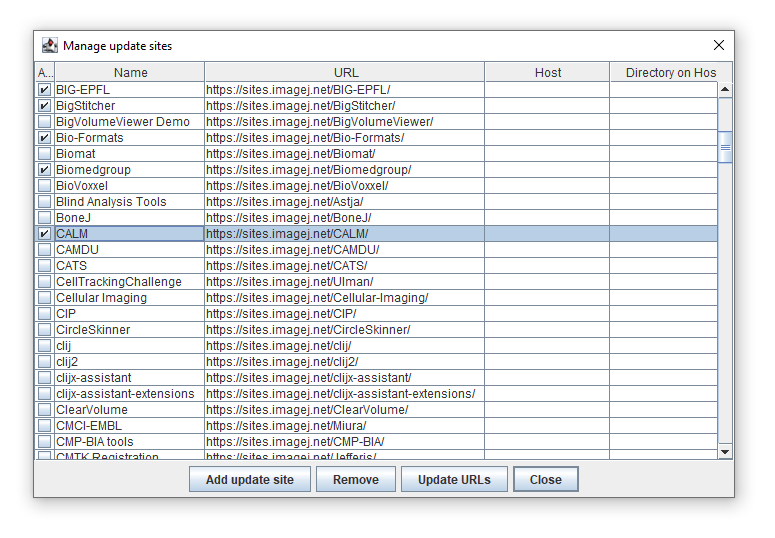Click the Remove button
Screen dimensions: 775x538
click(356, 479)
